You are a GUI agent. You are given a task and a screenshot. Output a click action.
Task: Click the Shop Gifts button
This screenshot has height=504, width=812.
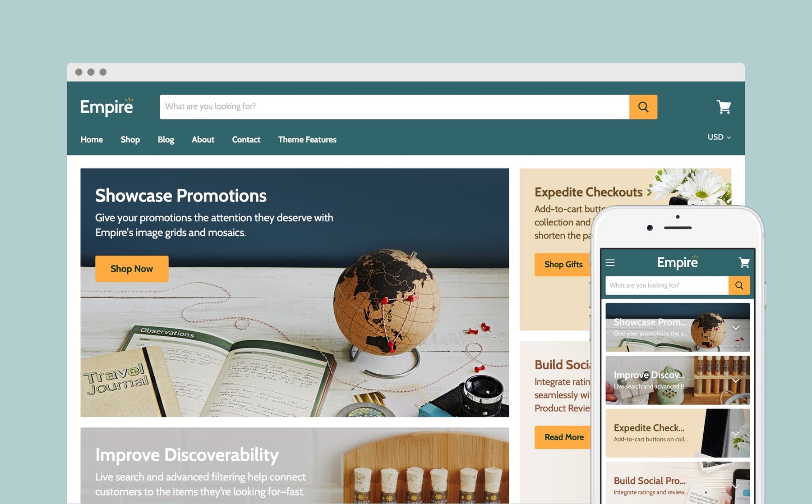(x=563, y=265)
